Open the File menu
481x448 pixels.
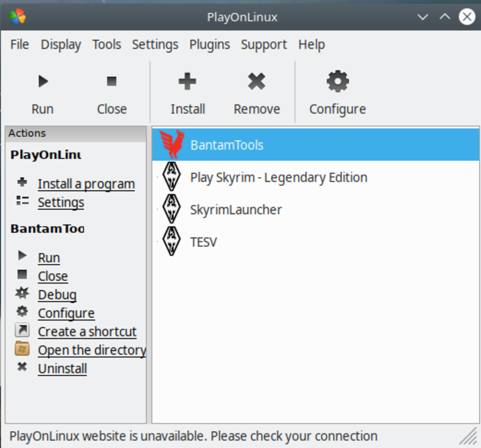[20, 44]
